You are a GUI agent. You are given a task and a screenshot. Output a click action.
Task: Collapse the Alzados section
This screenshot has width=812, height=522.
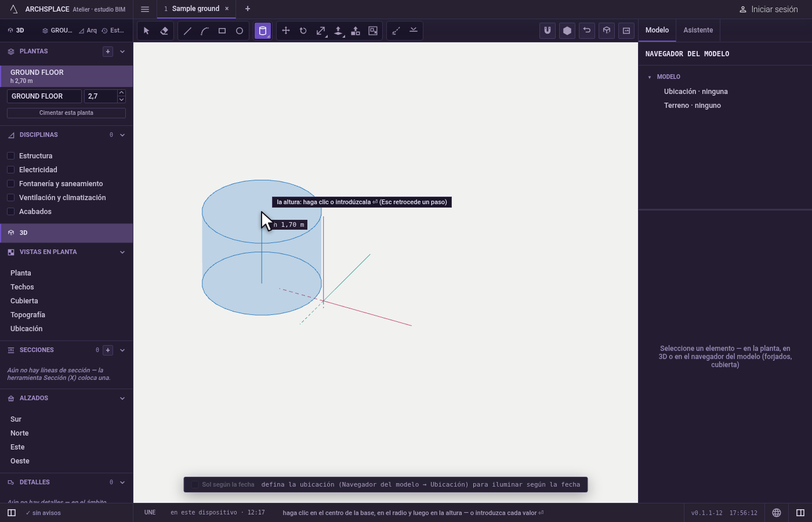(122, 398)
